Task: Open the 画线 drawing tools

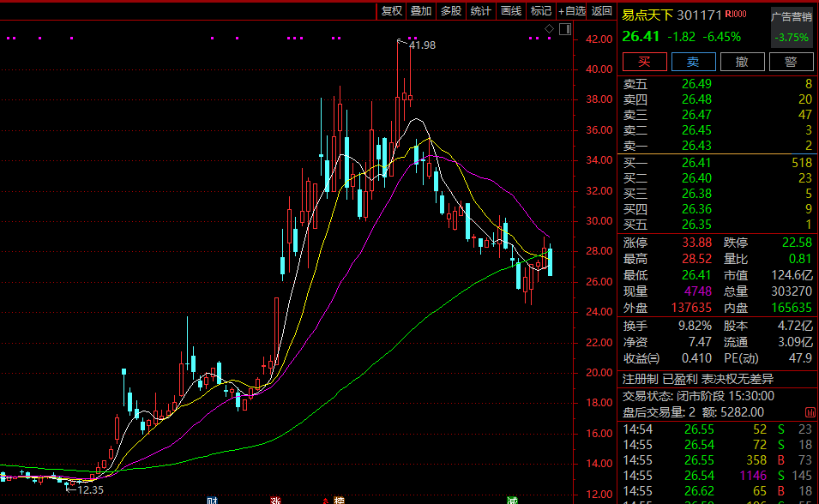Action: coord(511,10)
